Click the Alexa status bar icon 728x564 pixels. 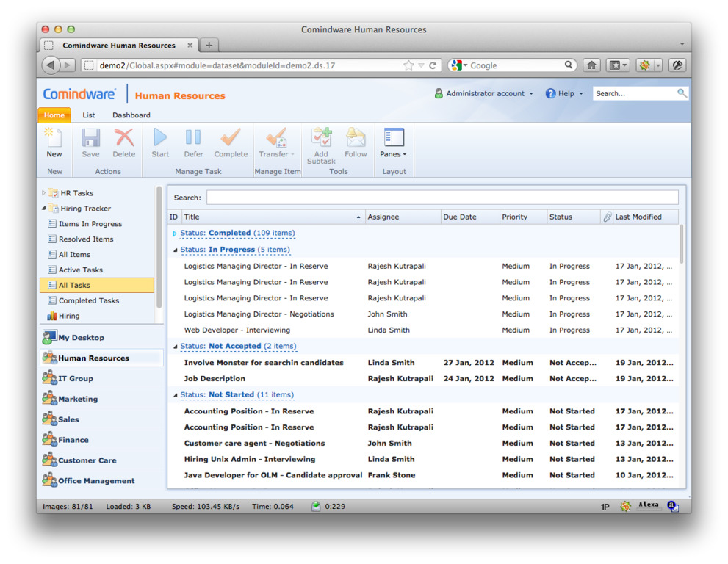click(649, 505)
